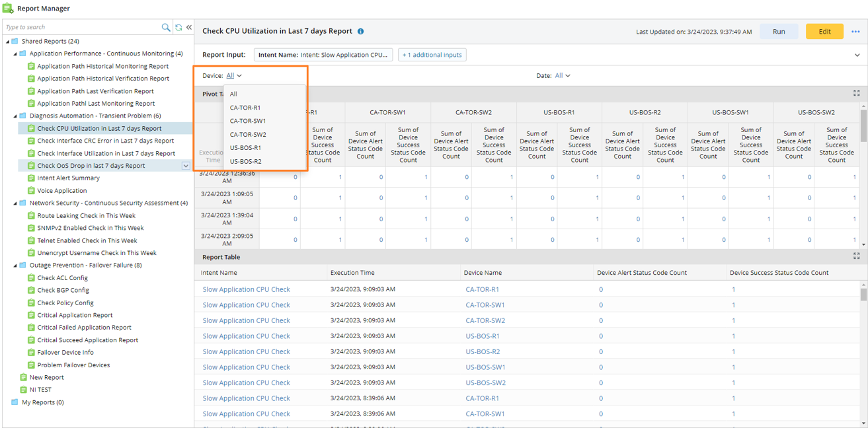Click the refresh report list icon
This screenshot has height=430, width=868.
pyautogui.click(x=178, y=27)
